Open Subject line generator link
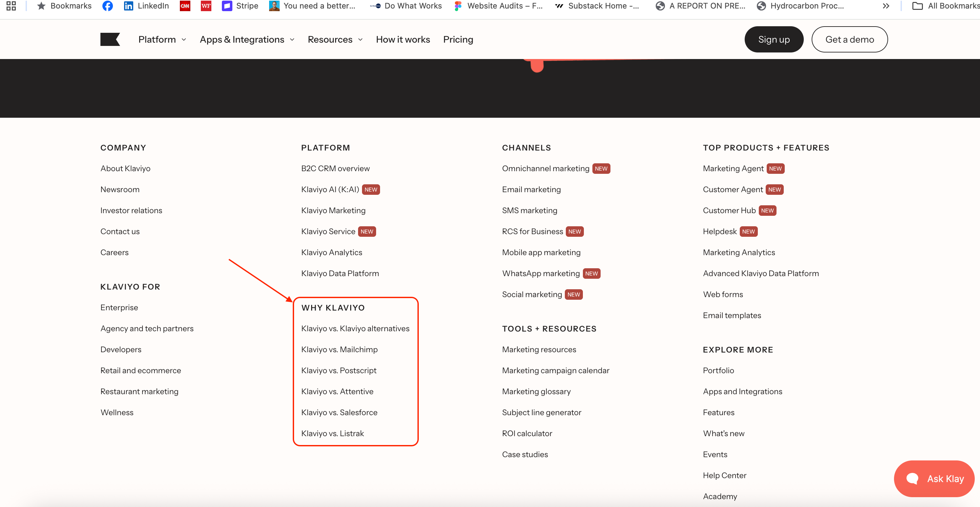 pyautogui.click(x=541, y=412)
